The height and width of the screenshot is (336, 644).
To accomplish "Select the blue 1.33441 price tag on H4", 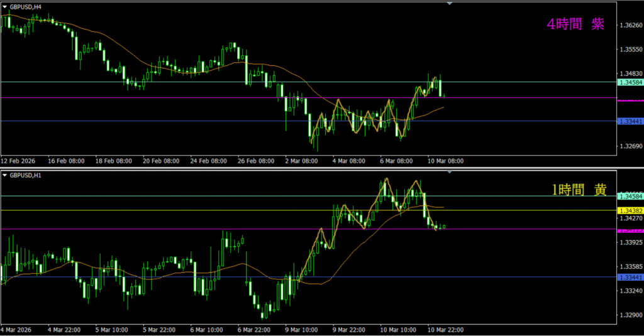I will coord(630,121).
